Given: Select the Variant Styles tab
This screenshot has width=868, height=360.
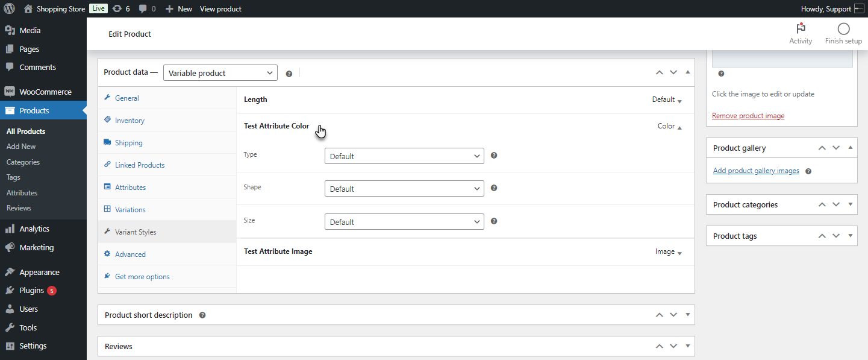Looking at the screenshot, I should [167, 232].
